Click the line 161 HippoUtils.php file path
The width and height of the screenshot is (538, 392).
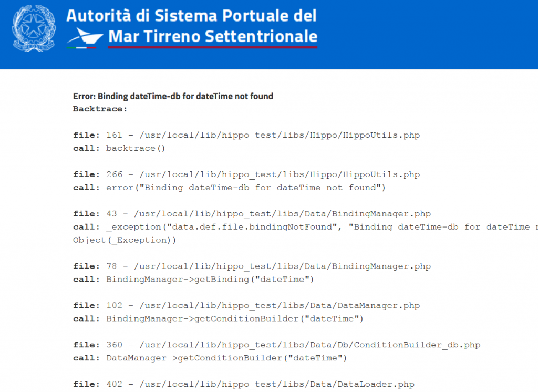point(263,135)
